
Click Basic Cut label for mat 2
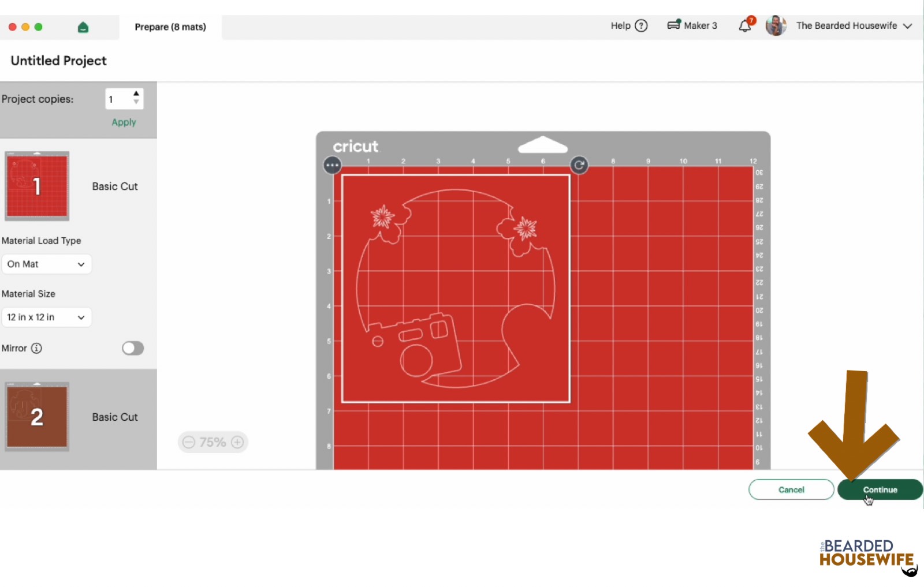pos(115,417)
